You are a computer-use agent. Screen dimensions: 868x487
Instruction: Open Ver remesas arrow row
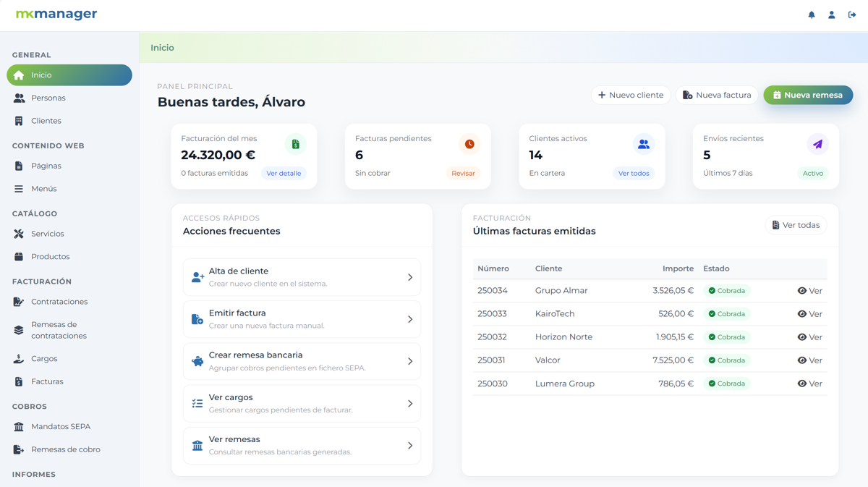410,446
